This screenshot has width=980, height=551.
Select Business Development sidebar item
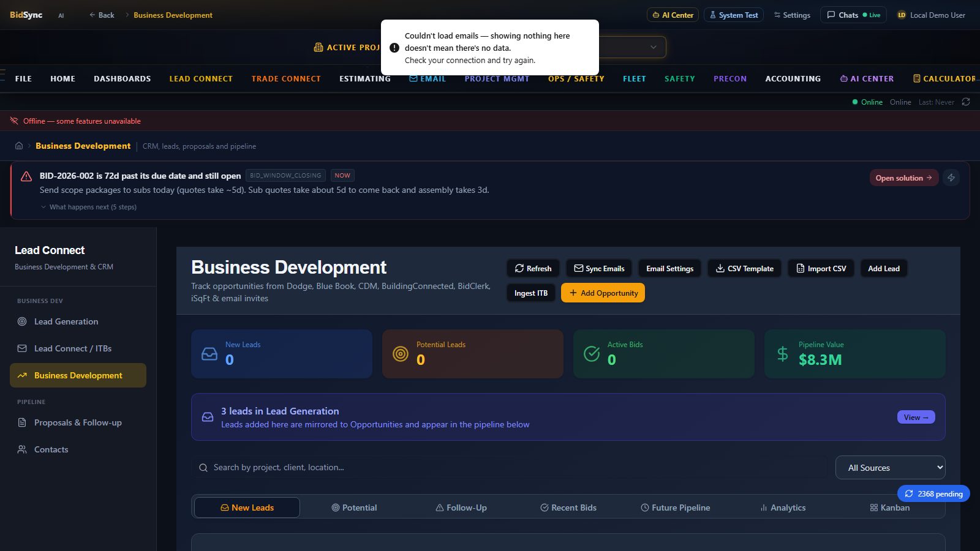tap(78, 375)
